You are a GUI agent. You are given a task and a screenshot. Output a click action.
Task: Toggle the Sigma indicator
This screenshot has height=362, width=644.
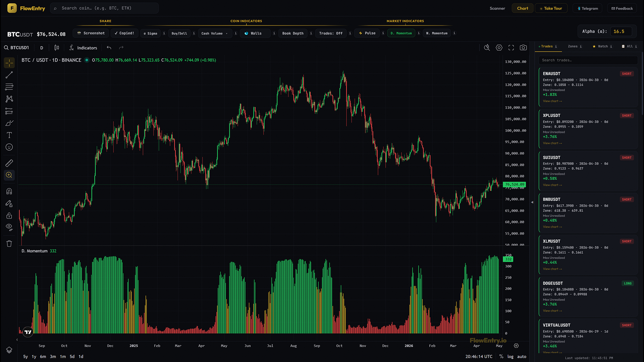(x=150, y=33)
